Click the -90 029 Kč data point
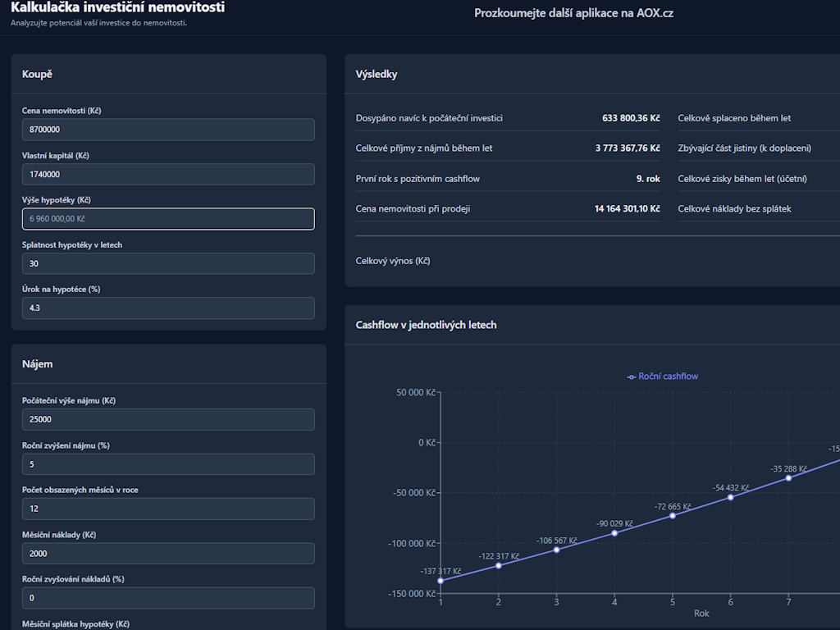The height and width of the screenshot is (630, 840). [x=614, y=533]
